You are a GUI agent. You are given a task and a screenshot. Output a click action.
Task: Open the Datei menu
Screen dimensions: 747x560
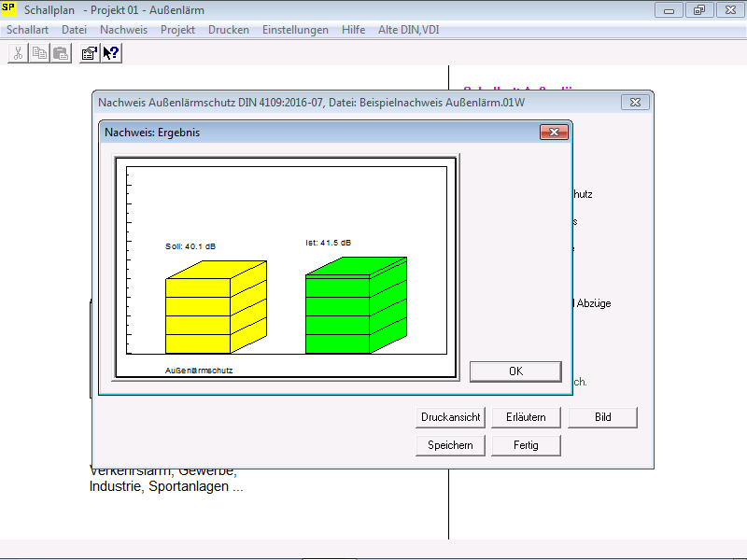tap(75, 30)
